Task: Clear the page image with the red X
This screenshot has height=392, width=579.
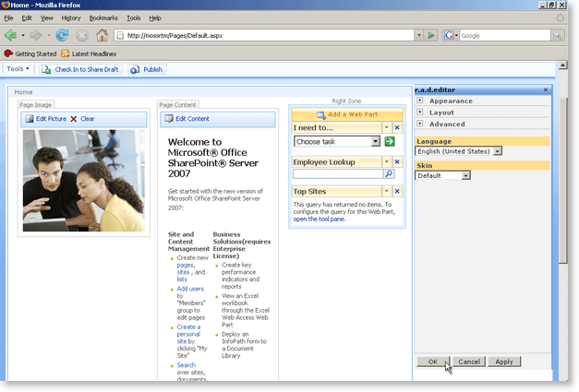Action: coord(74,119)
